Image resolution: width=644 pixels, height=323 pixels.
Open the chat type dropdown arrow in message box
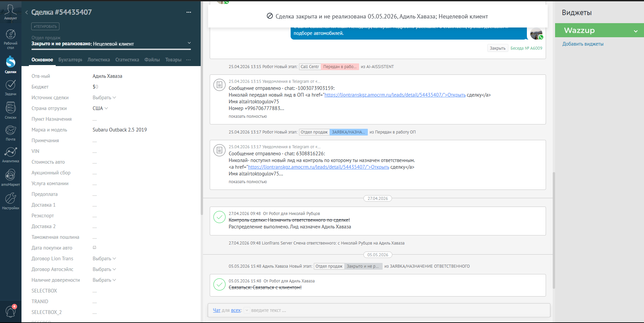pos(247,310)
